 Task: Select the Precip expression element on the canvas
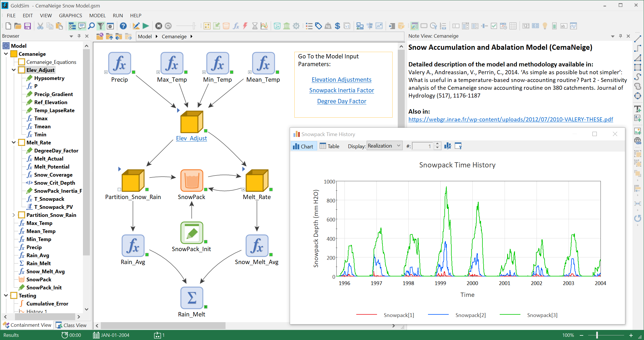pos(120,63)
